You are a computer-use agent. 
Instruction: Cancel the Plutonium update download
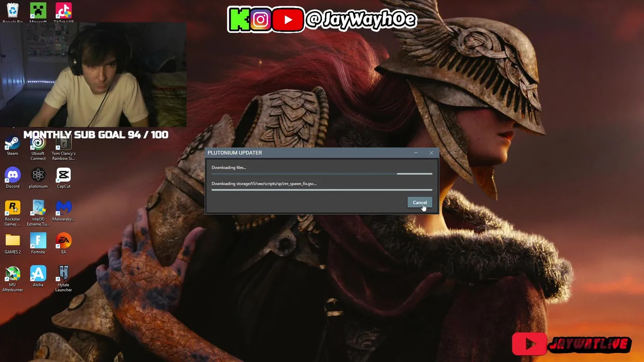(420, 203)
